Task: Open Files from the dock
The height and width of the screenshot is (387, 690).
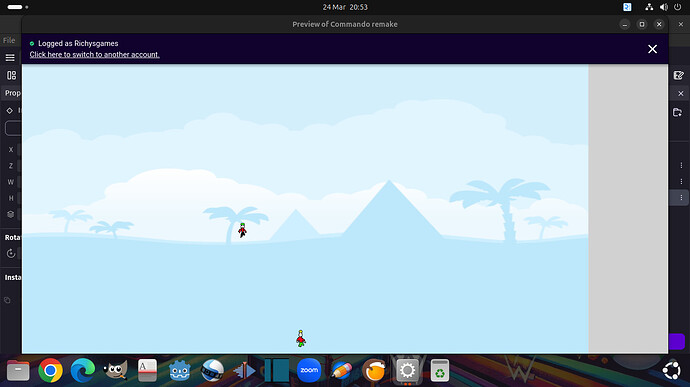Action: [18, 371]
